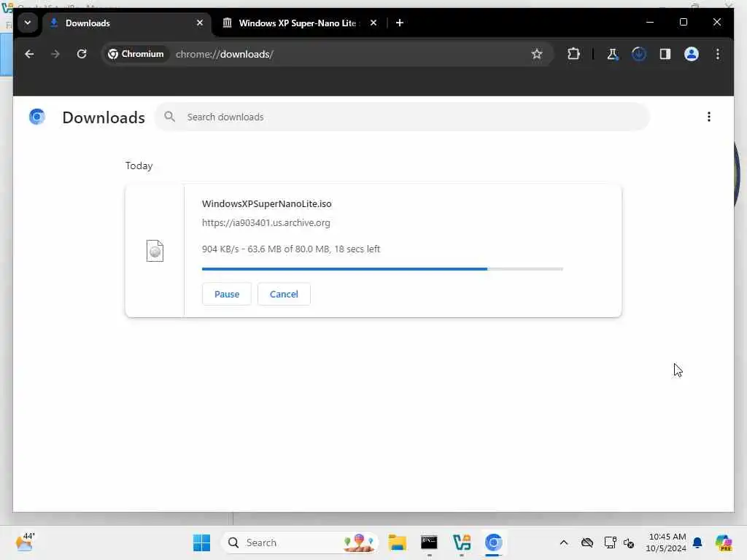Bookmark this page with the star icon
The image size is (747, 560).
pyautogui.click(x=537, y=54)
